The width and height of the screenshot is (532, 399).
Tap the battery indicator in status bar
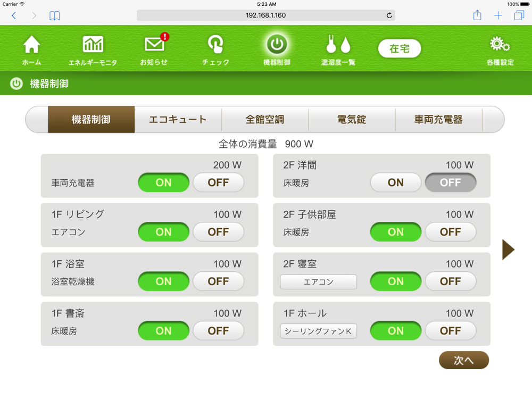pyautogui.click(x=525, y=4)
